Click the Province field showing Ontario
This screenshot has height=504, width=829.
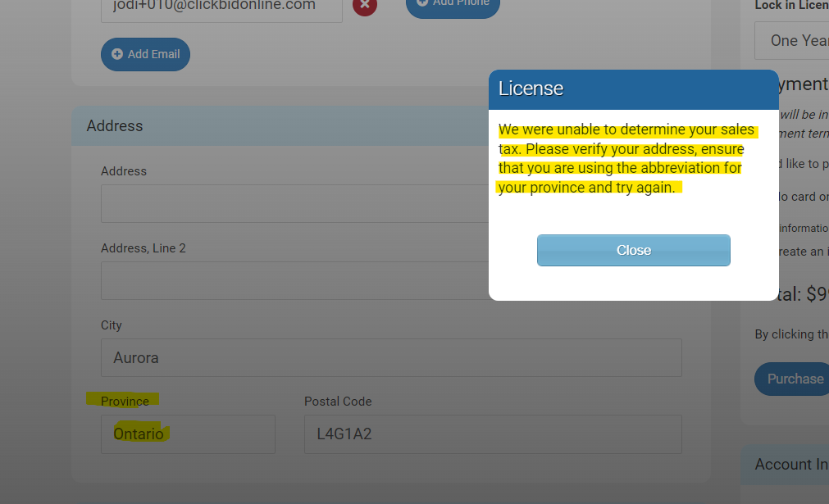point(188,434)
